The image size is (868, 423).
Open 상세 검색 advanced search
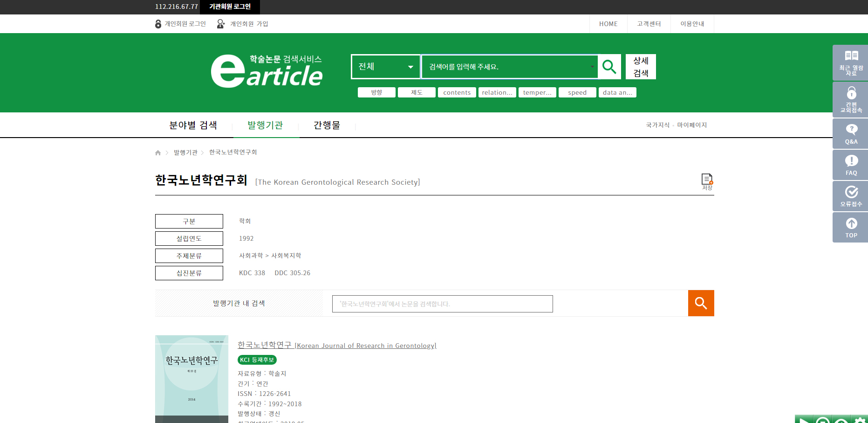click(641, 67)
